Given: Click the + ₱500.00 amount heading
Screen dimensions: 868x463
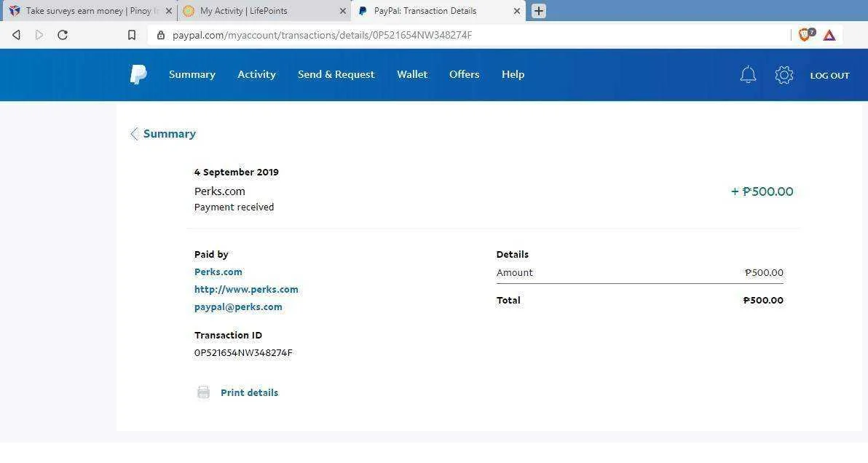Looking at the screenshot, I should tap(762, 191).
